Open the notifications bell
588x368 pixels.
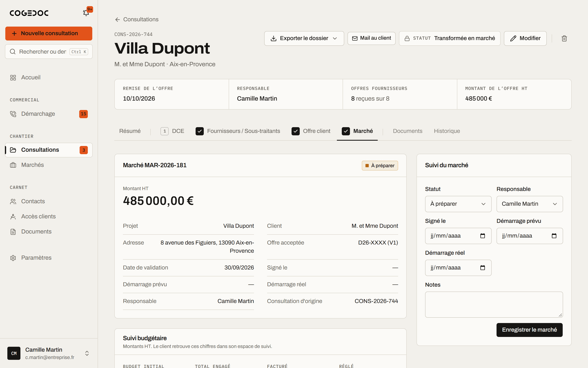tap(86, 13)
